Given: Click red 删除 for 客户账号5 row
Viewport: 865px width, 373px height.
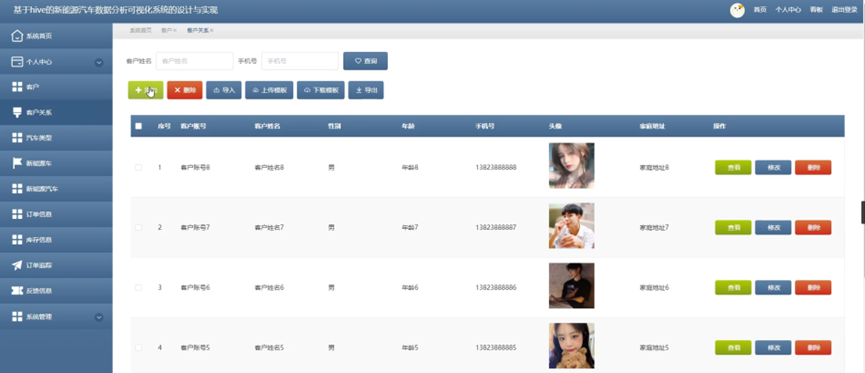Looking at the screenshot, I should coord(813,348).
